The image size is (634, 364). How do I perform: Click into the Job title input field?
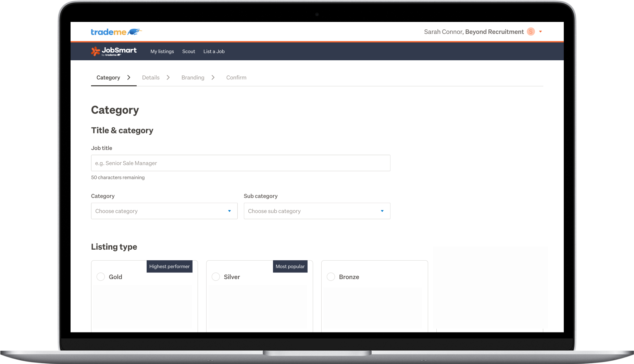coord(240,163)
